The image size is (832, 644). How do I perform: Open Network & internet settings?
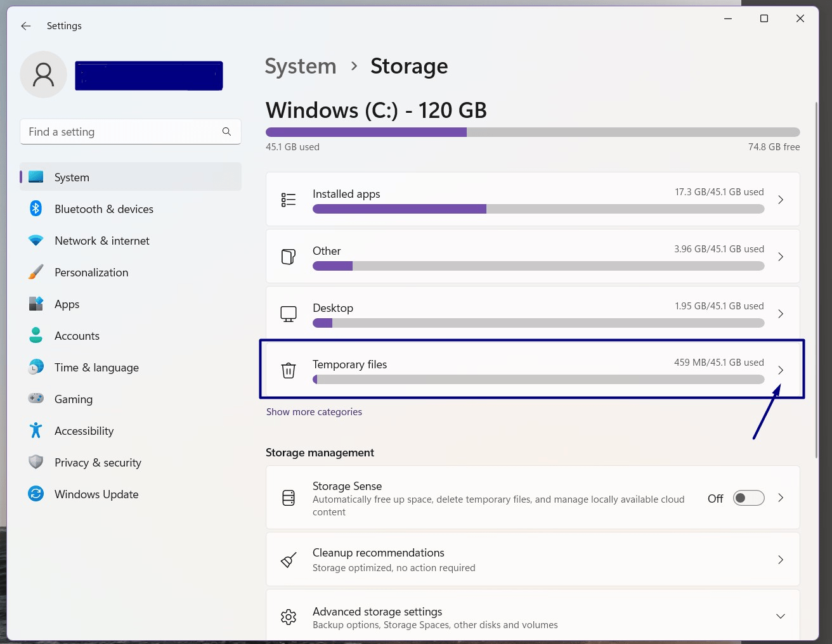(x=131, y=240)
